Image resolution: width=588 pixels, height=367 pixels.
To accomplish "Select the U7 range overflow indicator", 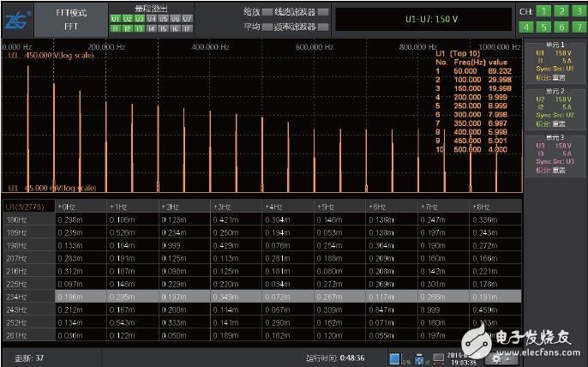I will point(187,19).
